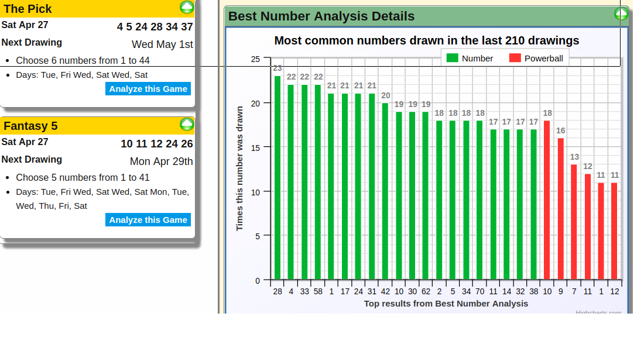Select the green bar for number 28
This screenshot has width=644, height=351.
pos(278,178)
